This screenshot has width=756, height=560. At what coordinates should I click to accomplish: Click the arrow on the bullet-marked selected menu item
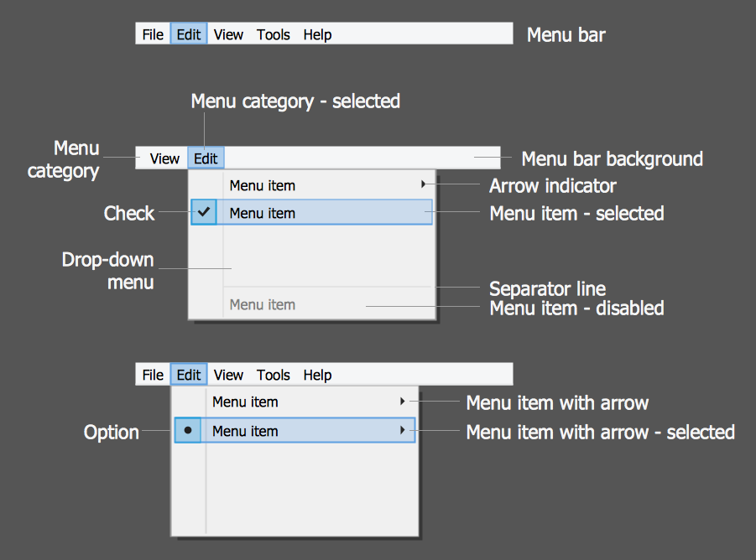[x=403, y=431]
